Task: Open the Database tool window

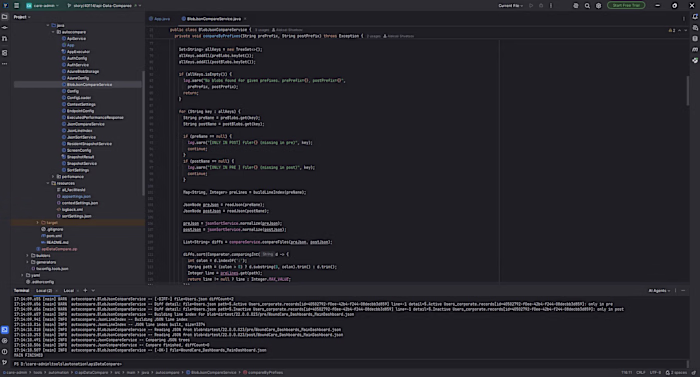Action: [695, 39]
